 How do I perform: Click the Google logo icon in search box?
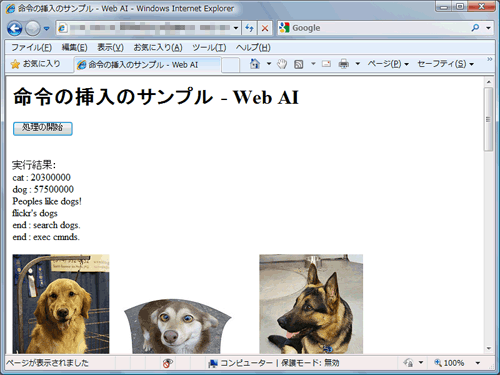pos(284,28)
